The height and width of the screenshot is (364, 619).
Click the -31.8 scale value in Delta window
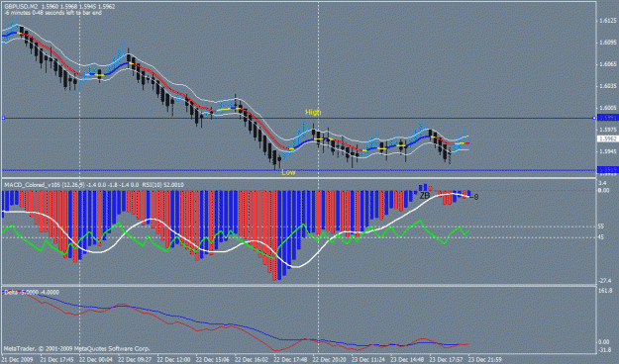[x=604, y=349]
